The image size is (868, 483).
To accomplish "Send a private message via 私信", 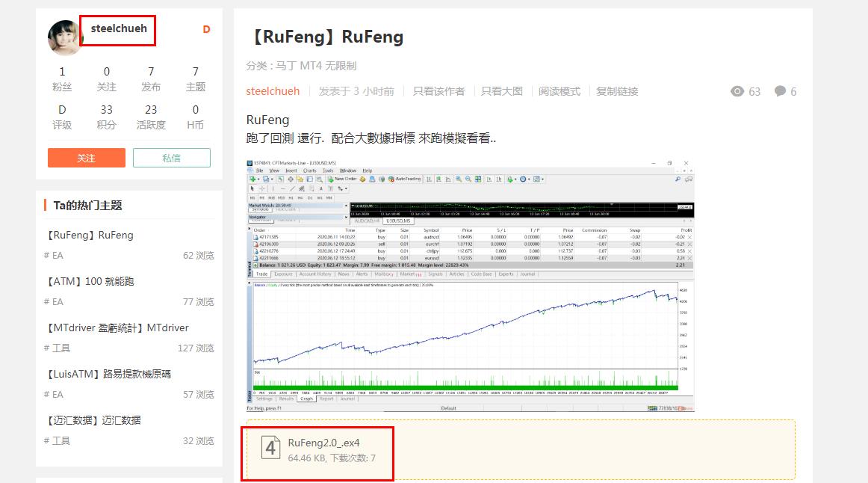I will pyautogui.click(x=172, y=158).
